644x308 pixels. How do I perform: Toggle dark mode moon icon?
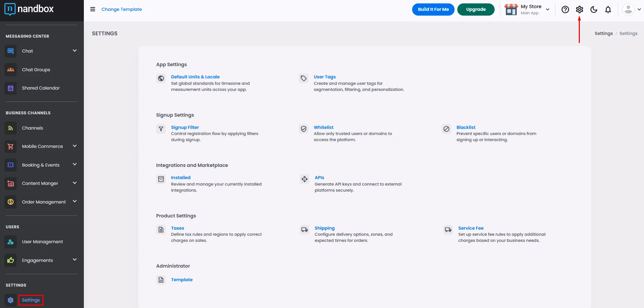click(593, 9)
